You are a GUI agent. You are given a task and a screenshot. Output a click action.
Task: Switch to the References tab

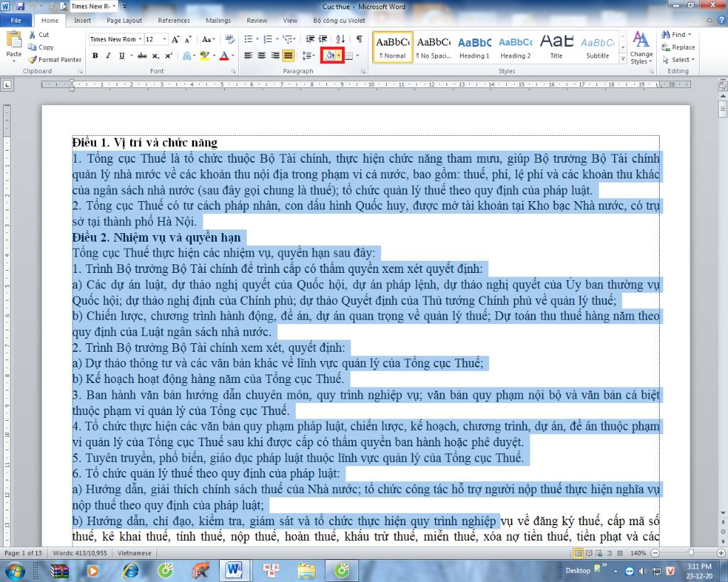[173, 21]
